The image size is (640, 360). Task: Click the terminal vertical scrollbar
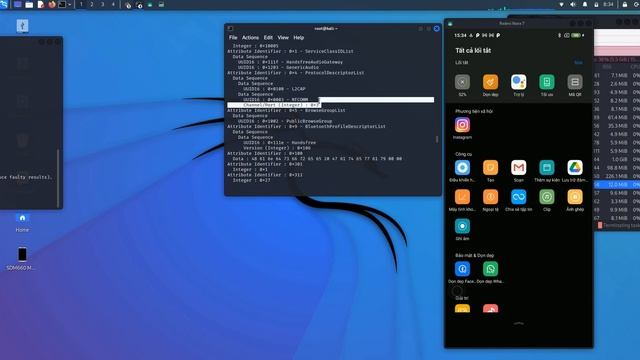[437, 139]
